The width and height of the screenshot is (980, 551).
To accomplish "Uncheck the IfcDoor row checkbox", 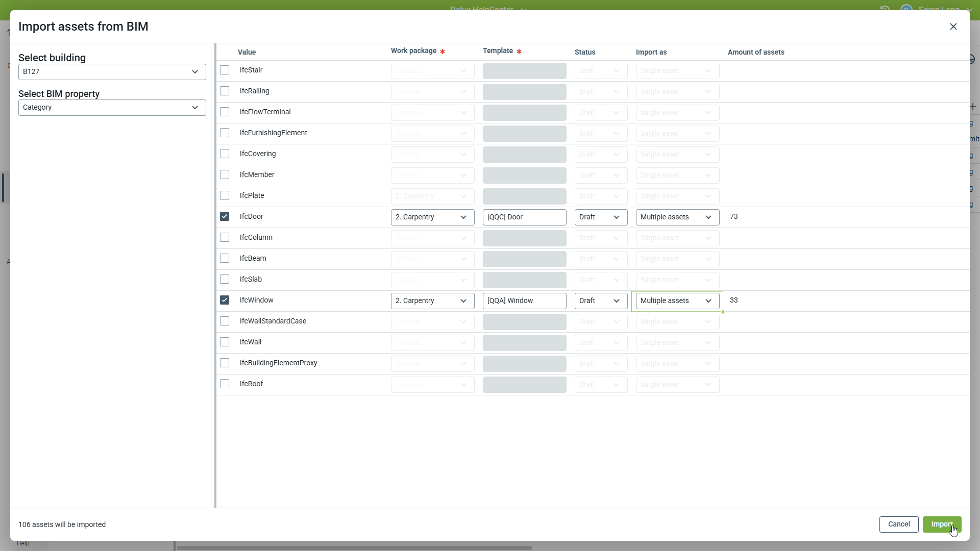I will click(225, 216).
